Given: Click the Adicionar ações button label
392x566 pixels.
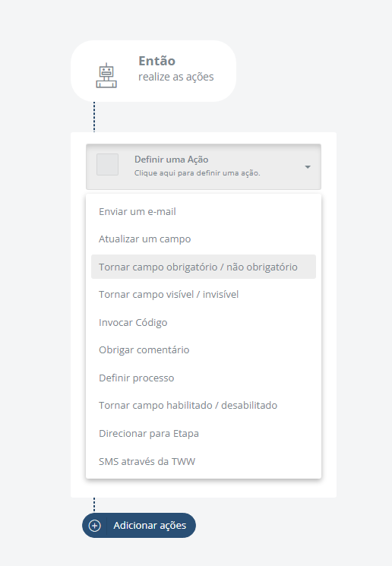Looking at the screenshot, I should [150, 526].
